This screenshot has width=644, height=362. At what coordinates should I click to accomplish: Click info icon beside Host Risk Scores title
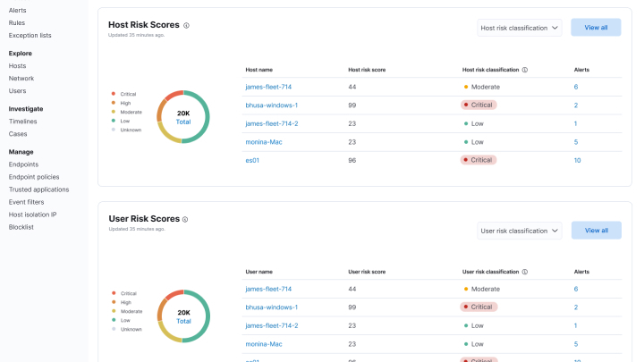pos(186,25)
